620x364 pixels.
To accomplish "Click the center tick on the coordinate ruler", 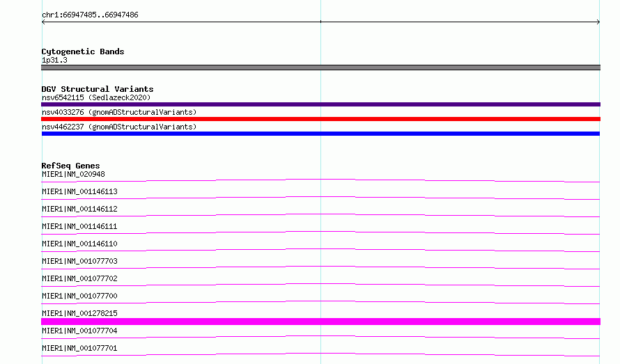I will (x=320, y=22).
